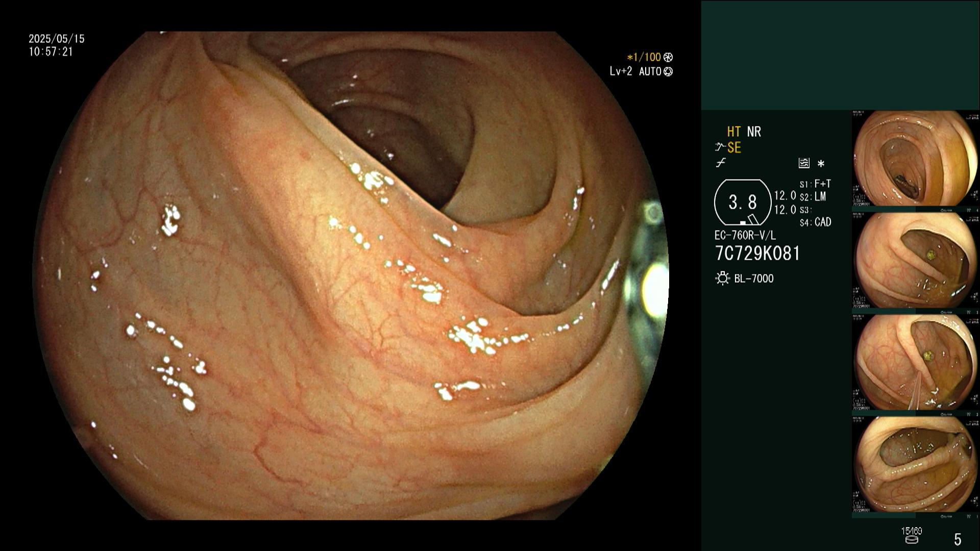980x551 pixels.
Task: Click the Lv+2 brightness level text
Action: 621,72
